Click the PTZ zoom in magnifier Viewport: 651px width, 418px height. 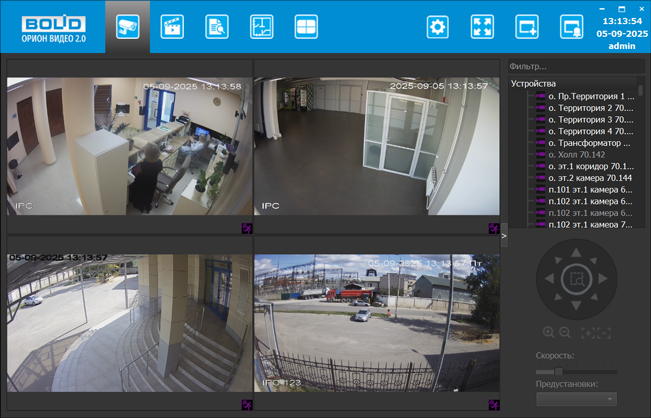[548, 332]
